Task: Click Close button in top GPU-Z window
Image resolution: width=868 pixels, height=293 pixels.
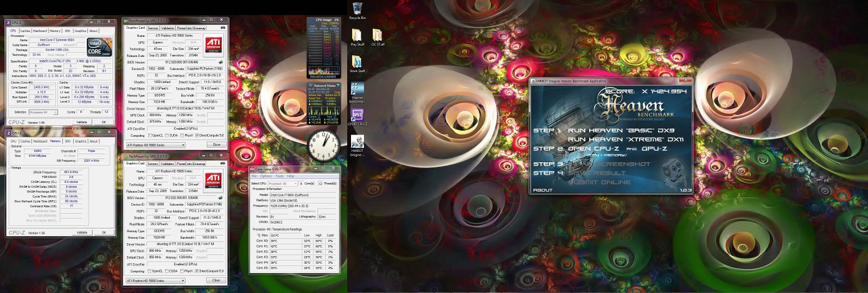Action: tap(216, 145)
